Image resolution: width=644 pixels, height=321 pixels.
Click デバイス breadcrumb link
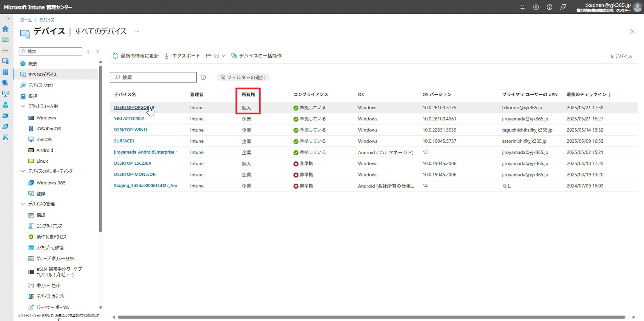[47, 20]
